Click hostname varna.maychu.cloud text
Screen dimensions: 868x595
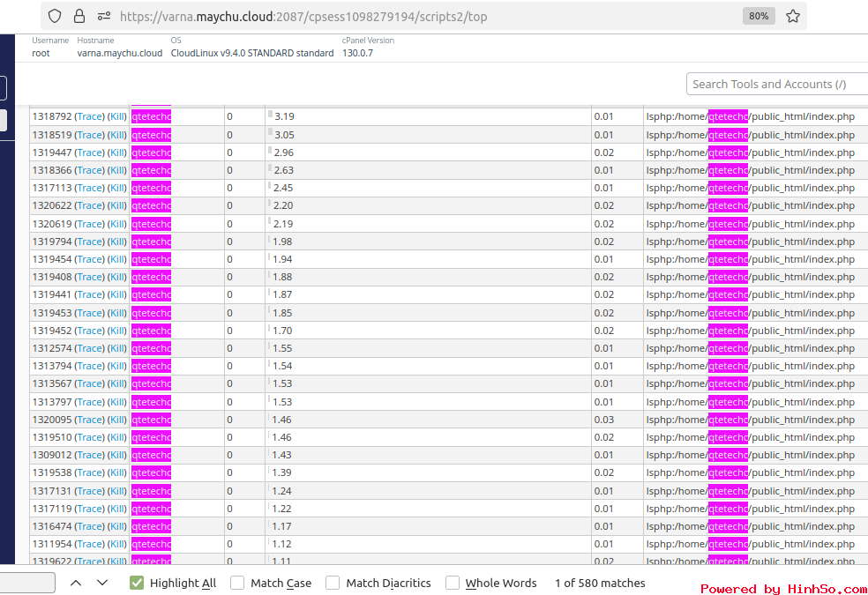tap(120, 53)
